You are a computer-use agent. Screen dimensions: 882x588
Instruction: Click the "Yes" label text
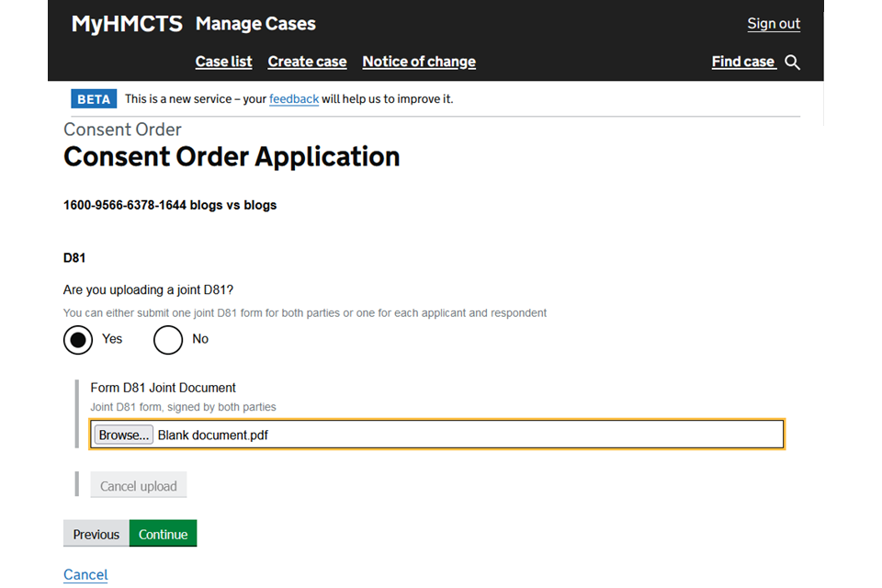(112, 339)
